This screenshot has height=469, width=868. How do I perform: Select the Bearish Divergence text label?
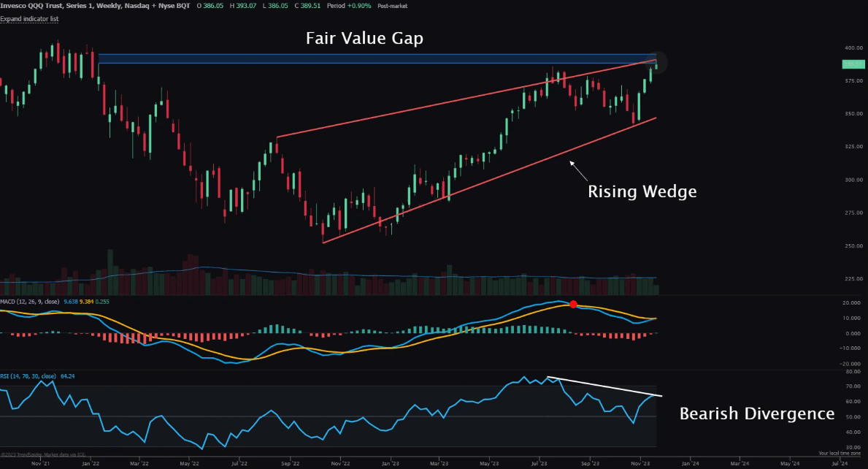tap(757, 413)
